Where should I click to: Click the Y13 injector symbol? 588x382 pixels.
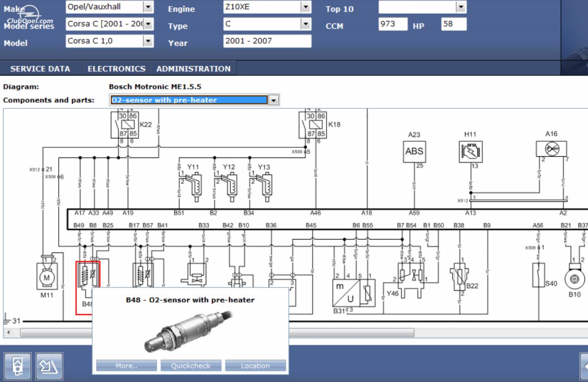(x=262, y=186)
